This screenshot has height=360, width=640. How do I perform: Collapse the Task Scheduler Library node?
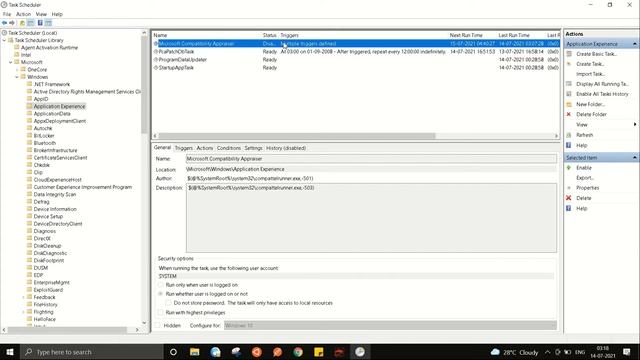[4, 40]
